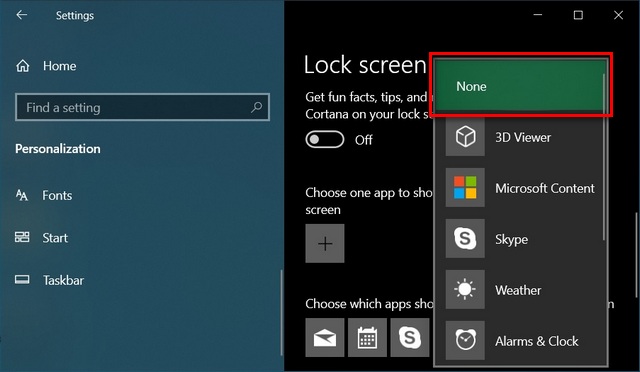Click the Calendar quick status tile
Viewport: 640px width, 372px height.
(x=367, y=337)
